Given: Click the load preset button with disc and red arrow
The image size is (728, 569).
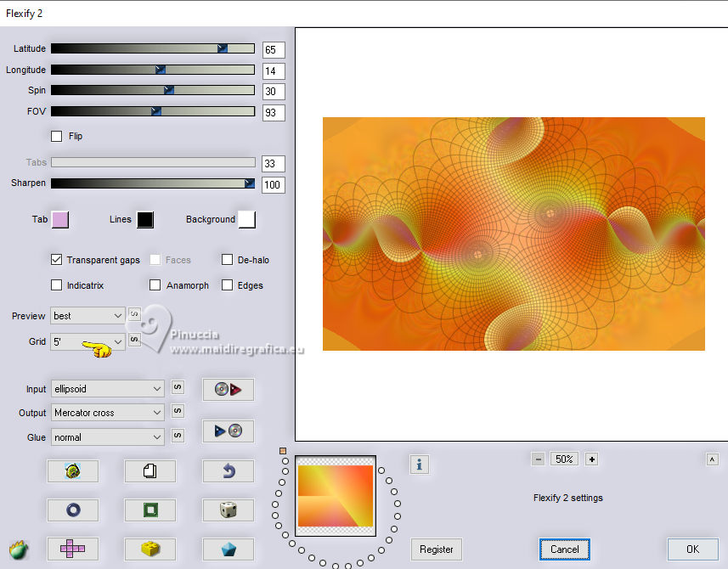Looking at the screenshot, I should (x=228, y=389).
